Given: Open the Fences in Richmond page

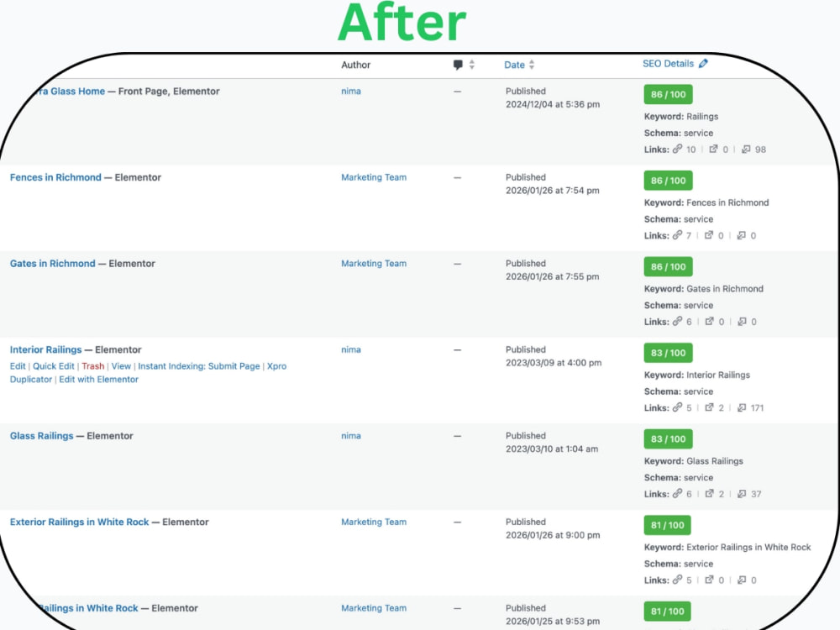Looking at the screenshot, I should click(x=55, y=177).
